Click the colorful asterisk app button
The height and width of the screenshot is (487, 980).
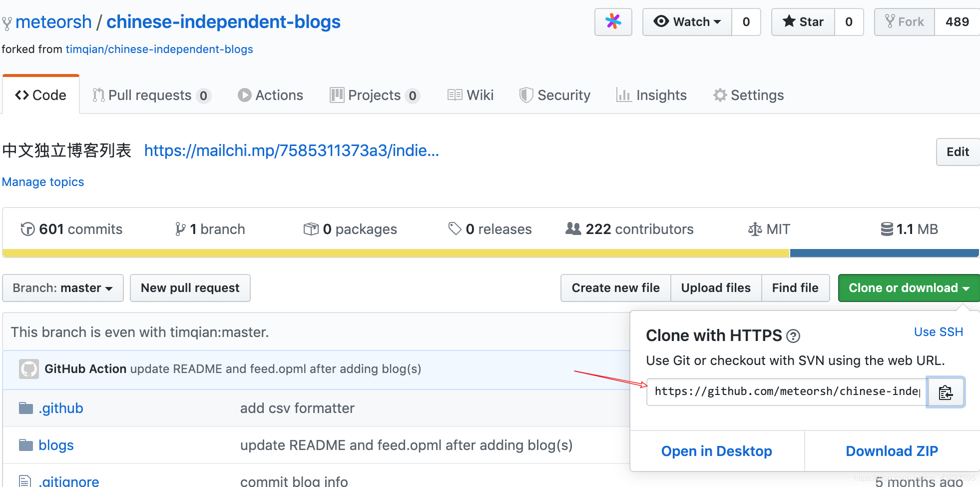613,21
